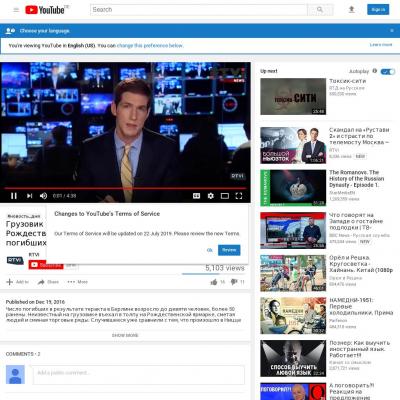Open the More actions menu
The height and width of the screenshot is (400, 400).
77,282
